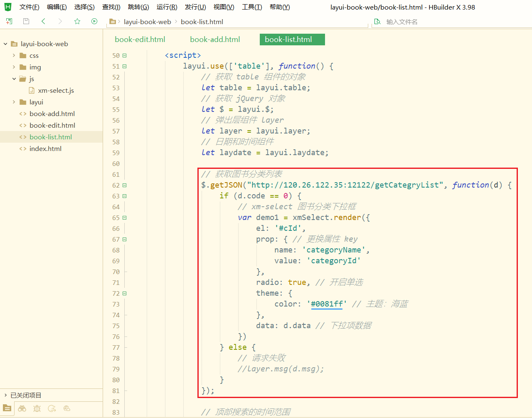Click line number 61 in the gutter

pyautogui.click(x=116, y=174)
